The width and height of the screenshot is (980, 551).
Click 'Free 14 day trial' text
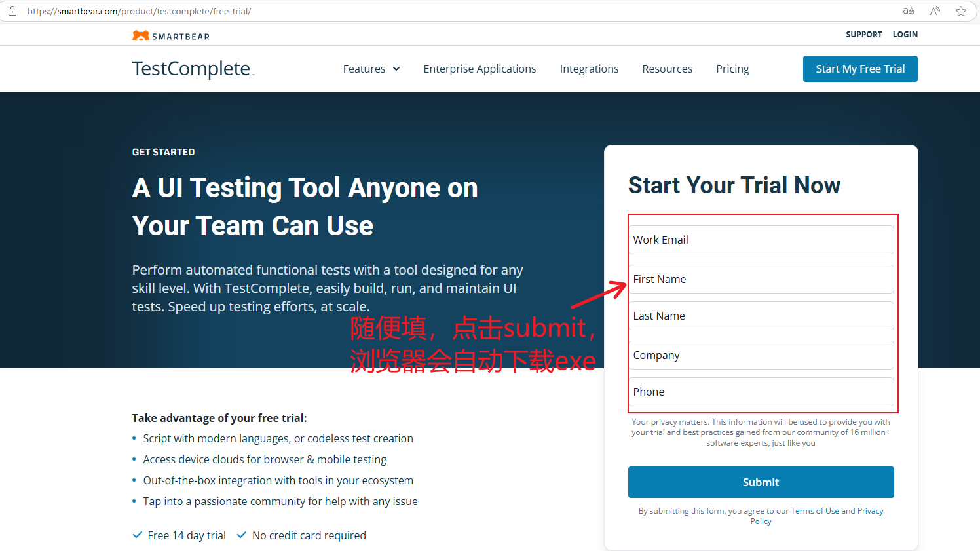point(187,535)
